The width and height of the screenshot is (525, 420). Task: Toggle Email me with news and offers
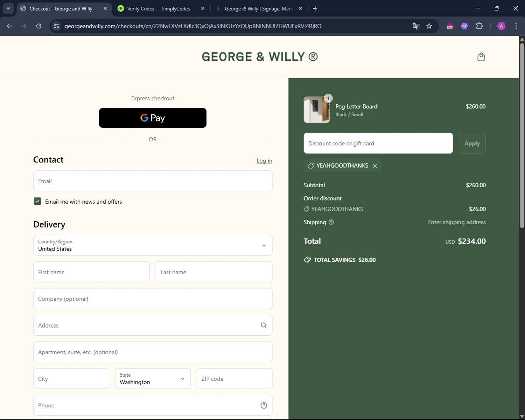(x=37, y=201)
